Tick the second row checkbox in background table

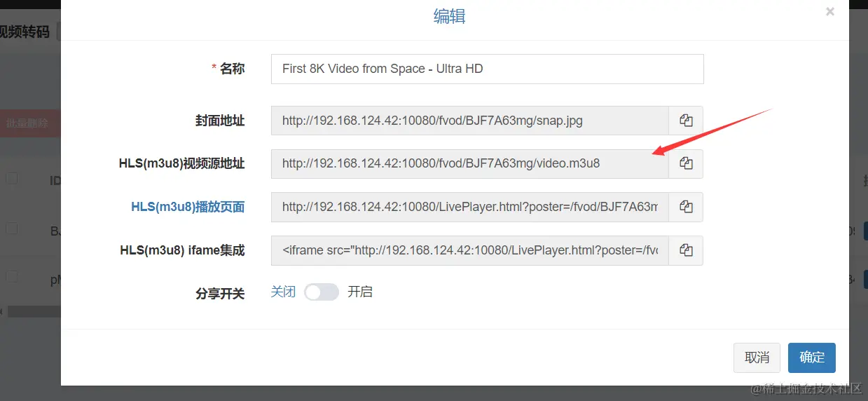tap(11, 276)
